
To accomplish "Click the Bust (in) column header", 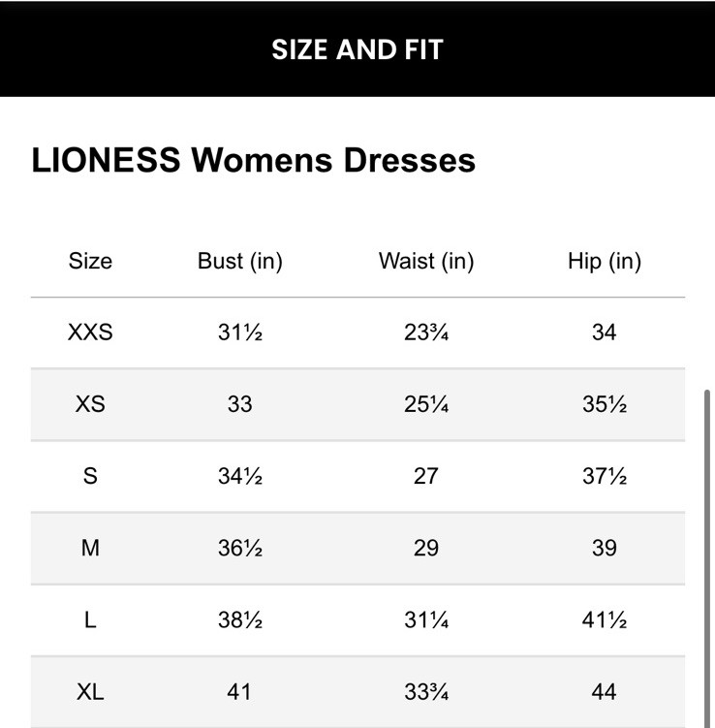I will click(239, 261).
